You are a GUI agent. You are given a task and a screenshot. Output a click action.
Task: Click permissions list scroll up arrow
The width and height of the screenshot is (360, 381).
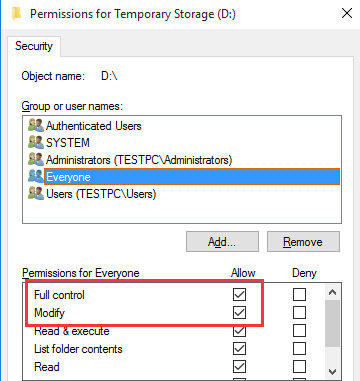[332, 293]
